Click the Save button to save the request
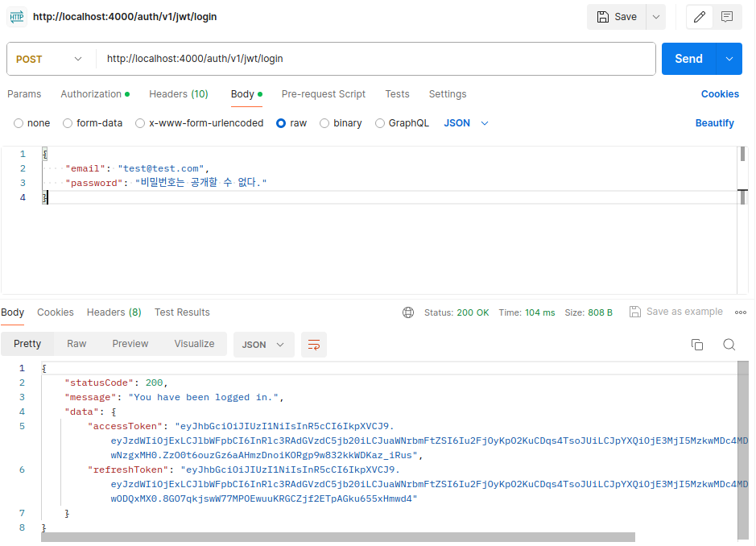 coord(617,16)
